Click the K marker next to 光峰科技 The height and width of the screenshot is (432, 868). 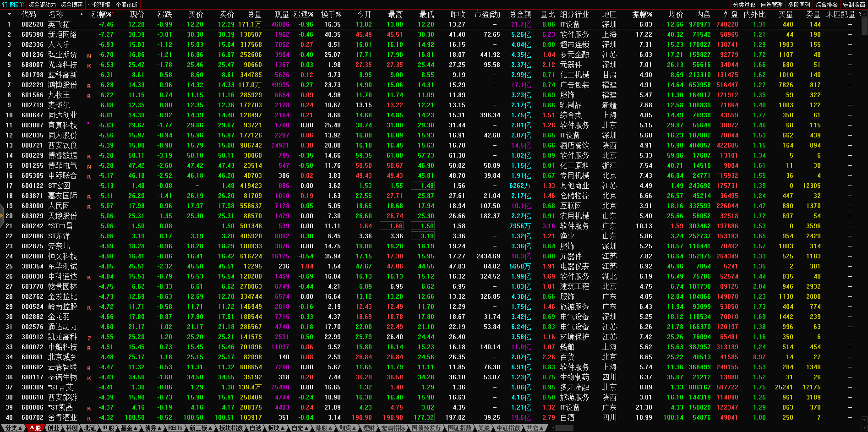89,66
